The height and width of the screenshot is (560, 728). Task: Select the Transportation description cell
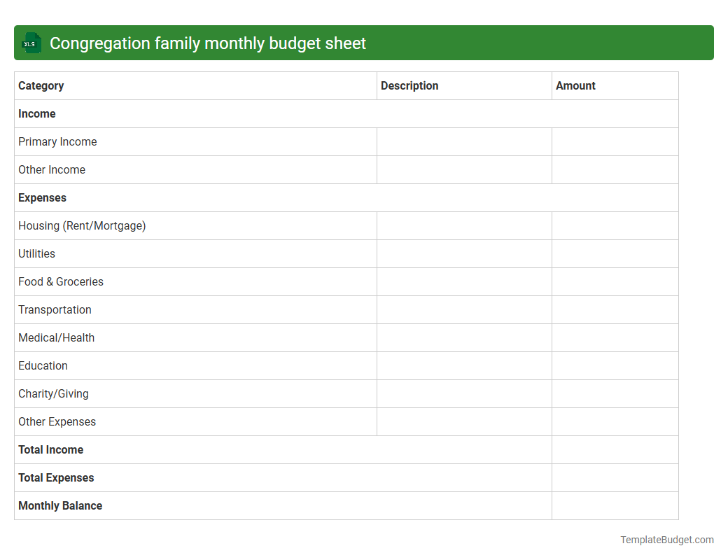pyautogui.click(x=464, y=309)
